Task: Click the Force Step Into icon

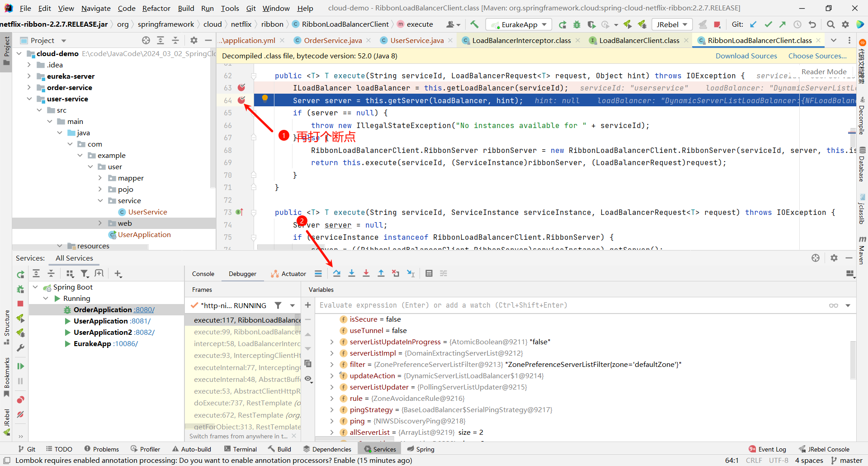Action: point(366,273)
